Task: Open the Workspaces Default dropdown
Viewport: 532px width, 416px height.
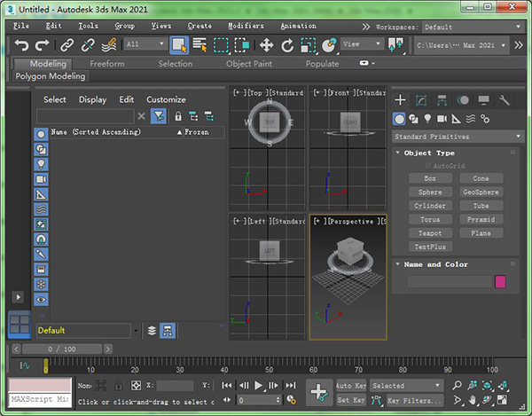Action: (x=473, y=27)
